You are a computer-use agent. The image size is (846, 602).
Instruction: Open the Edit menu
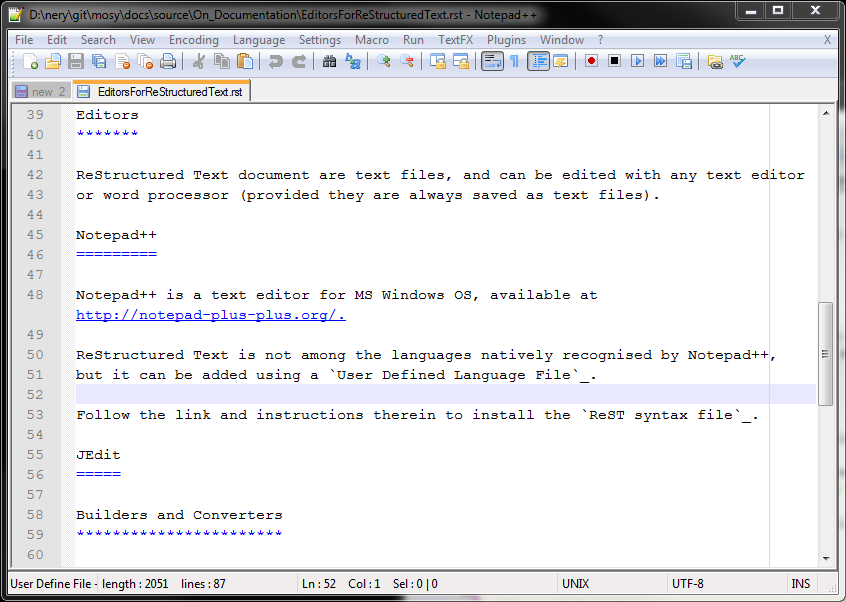pos(57,40)
